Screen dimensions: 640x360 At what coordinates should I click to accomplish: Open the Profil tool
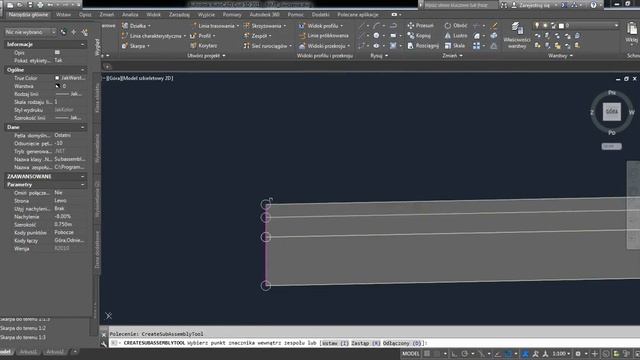[x=203, y=36]
